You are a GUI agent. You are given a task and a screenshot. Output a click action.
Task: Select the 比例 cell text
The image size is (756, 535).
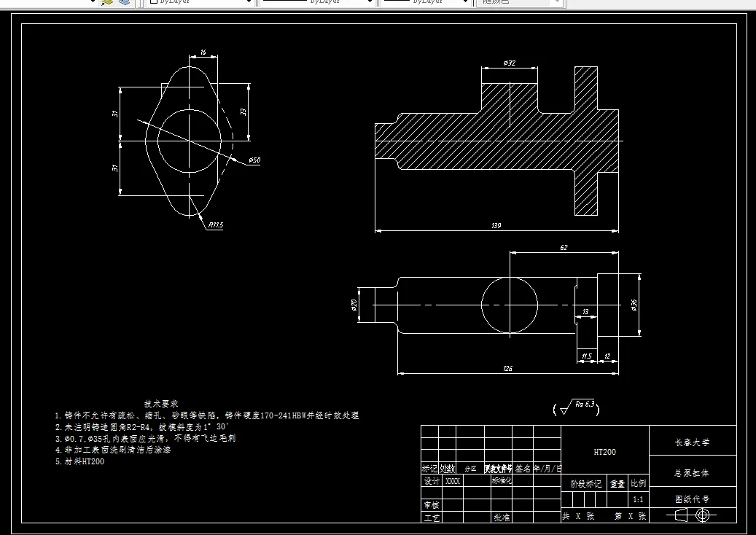(639, 483)
